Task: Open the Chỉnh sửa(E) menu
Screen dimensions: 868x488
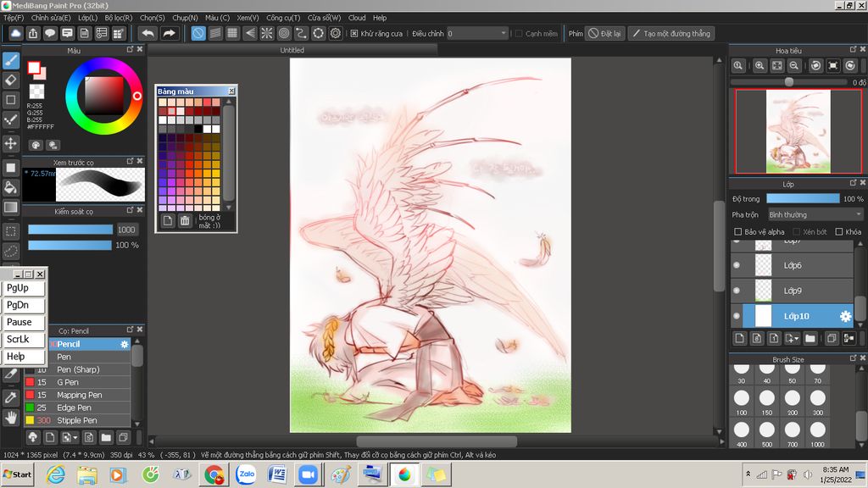Action: point(51,18)
